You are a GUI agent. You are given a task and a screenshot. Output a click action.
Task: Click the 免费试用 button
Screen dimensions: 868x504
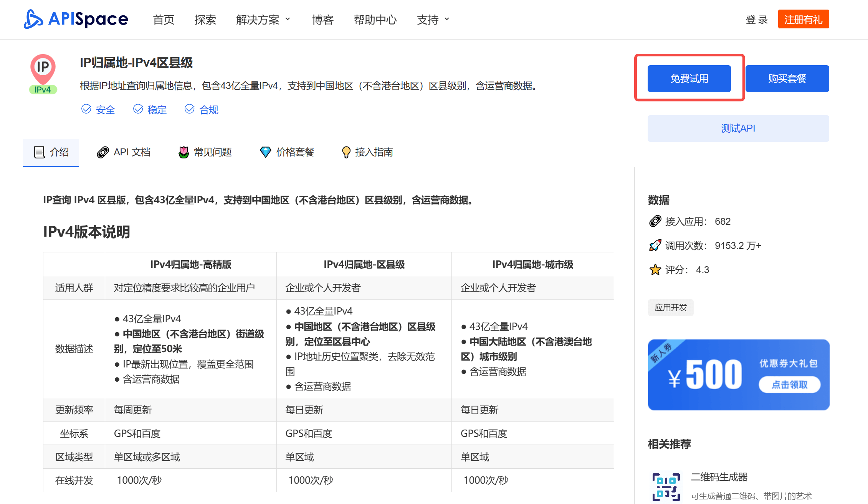point(689,79)
